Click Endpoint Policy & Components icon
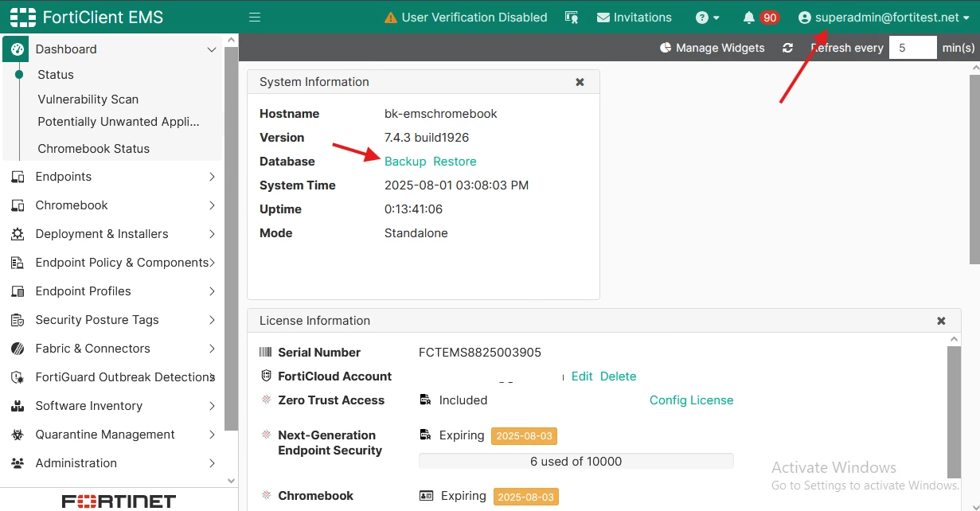 [18, 263]
